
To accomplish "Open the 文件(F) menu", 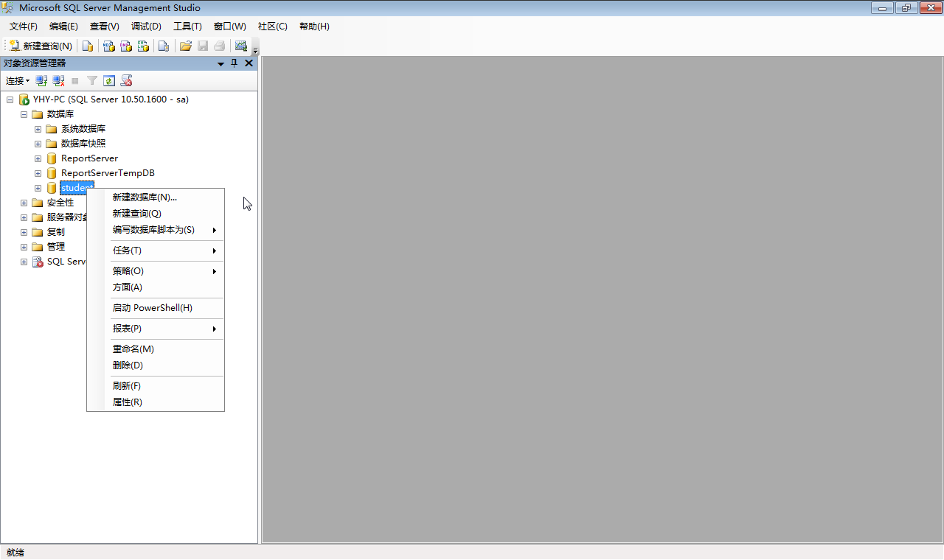I will coord(24,26).
